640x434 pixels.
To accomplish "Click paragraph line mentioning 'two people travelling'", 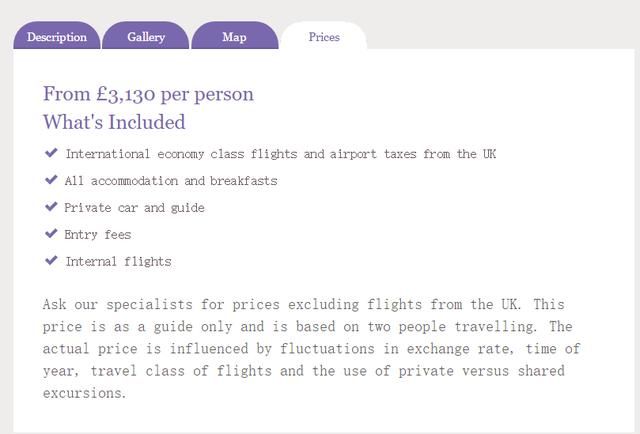I will click(x=308, y=327).
